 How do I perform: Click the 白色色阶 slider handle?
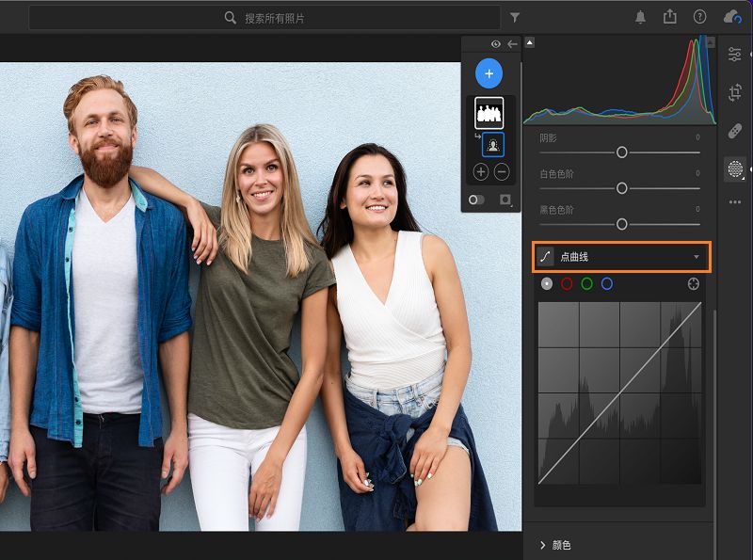(621, 188)
